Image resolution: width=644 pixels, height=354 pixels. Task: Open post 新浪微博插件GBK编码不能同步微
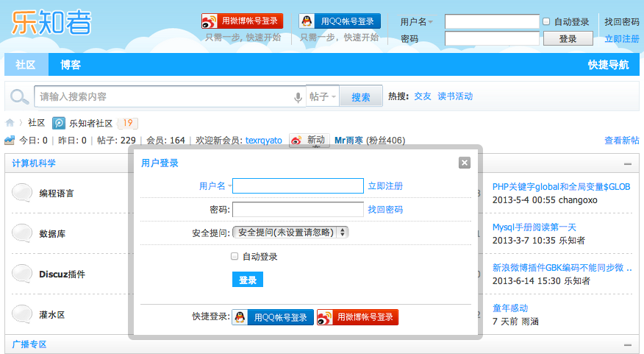562,268
